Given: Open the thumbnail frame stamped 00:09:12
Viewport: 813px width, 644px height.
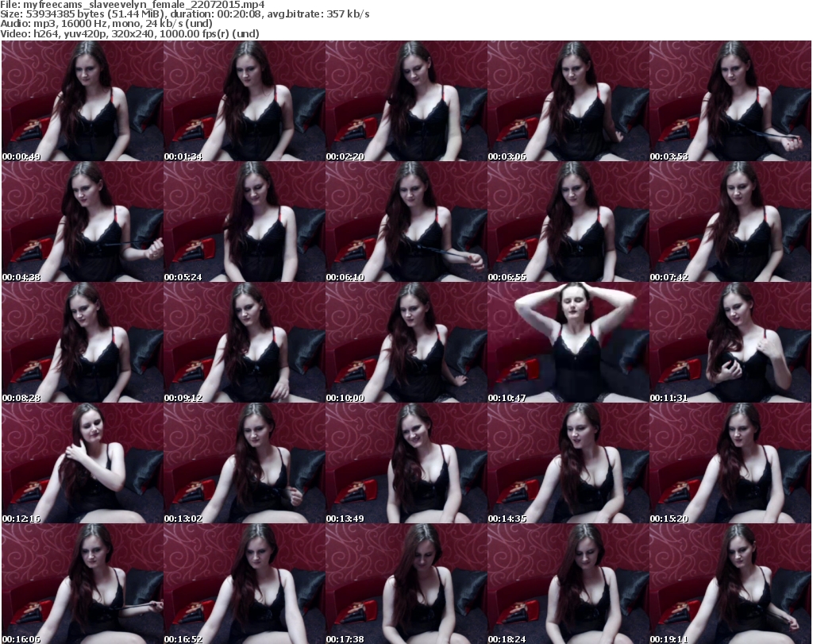Looking at the screenshot, I should pos(245,343).
